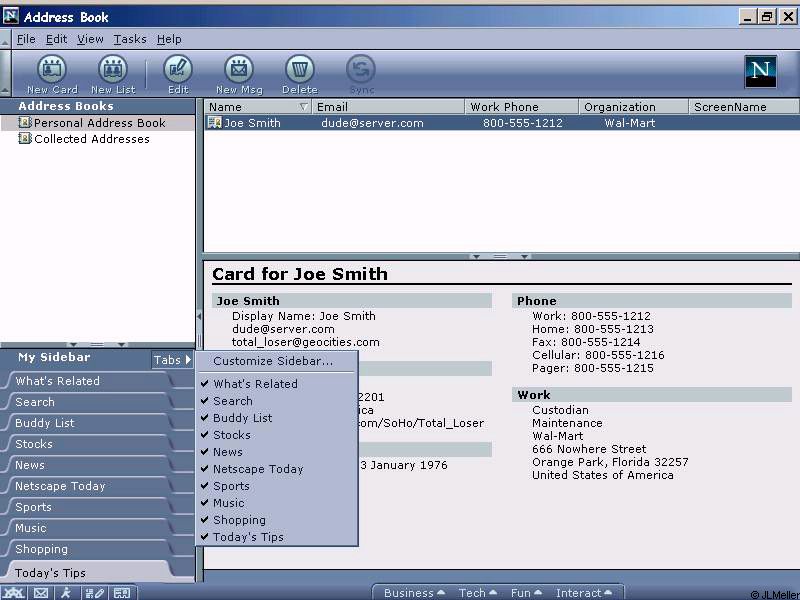Viewport: 800px width, 600px height.
Task: Open the File menu
Action: [x=26, y=39]
